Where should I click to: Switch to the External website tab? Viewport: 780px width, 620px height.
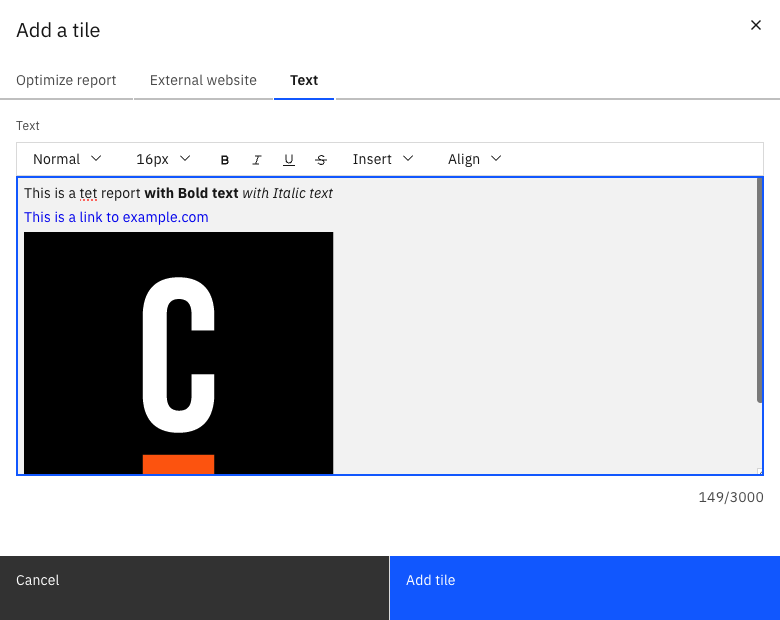(203, 80)
